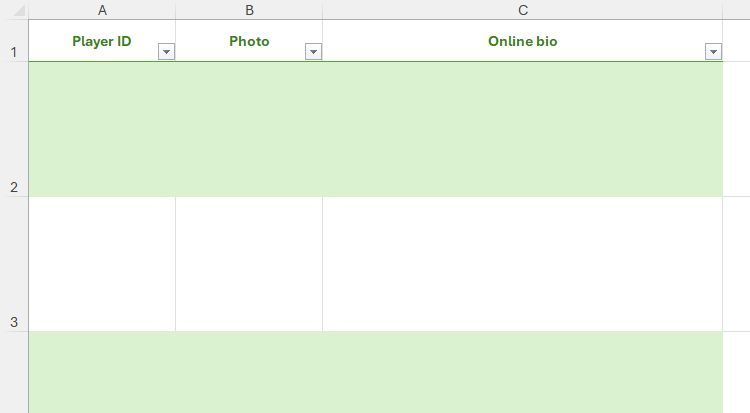Select row 3 header
The height and width of the screenshot is (413, 750).
[14, 264]
